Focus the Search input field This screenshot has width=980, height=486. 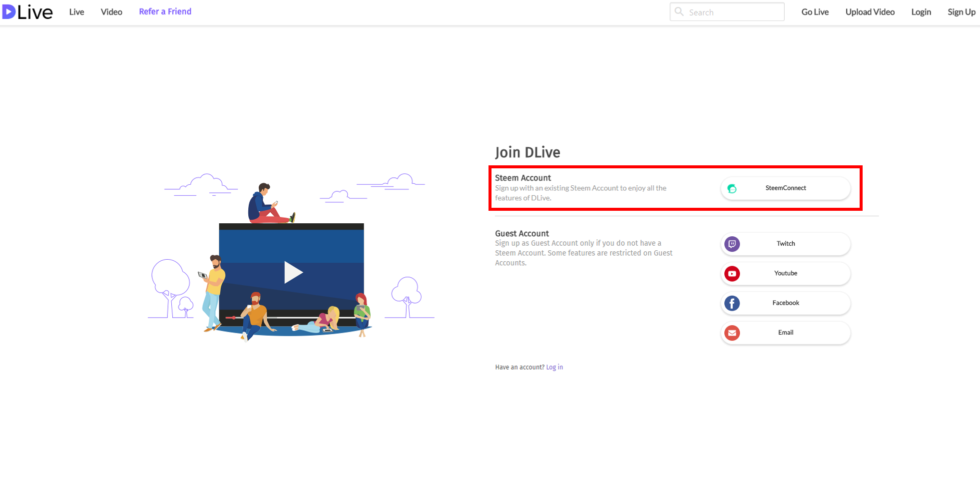point(727,12)
